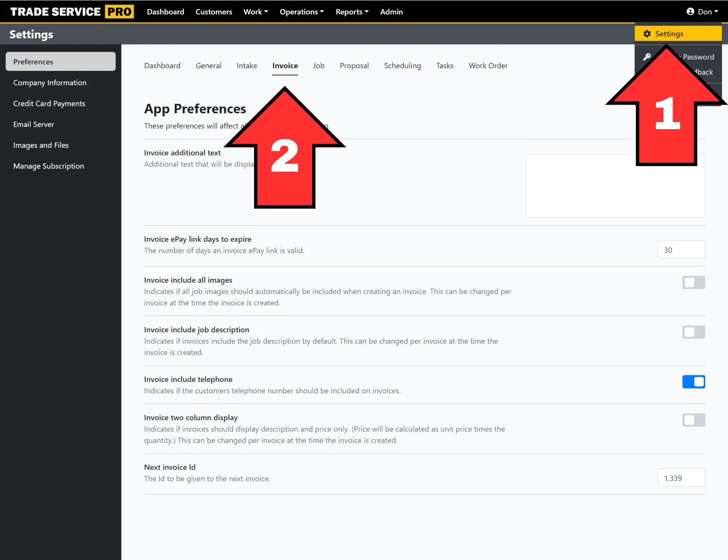Toggle Invoice include all images switch
728x560 pixels.
click(x=694, y=282)
